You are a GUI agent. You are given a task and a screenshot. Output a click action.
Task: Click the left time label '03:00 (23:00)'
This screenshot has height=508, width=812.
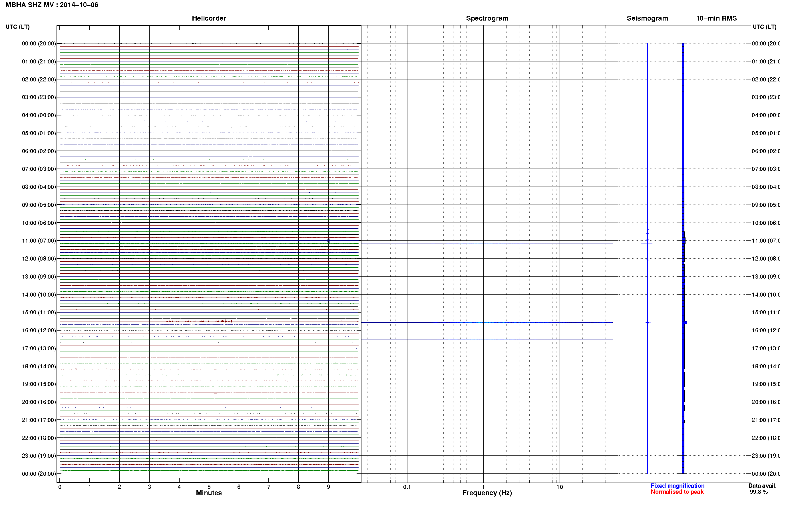tap(39, 97)
